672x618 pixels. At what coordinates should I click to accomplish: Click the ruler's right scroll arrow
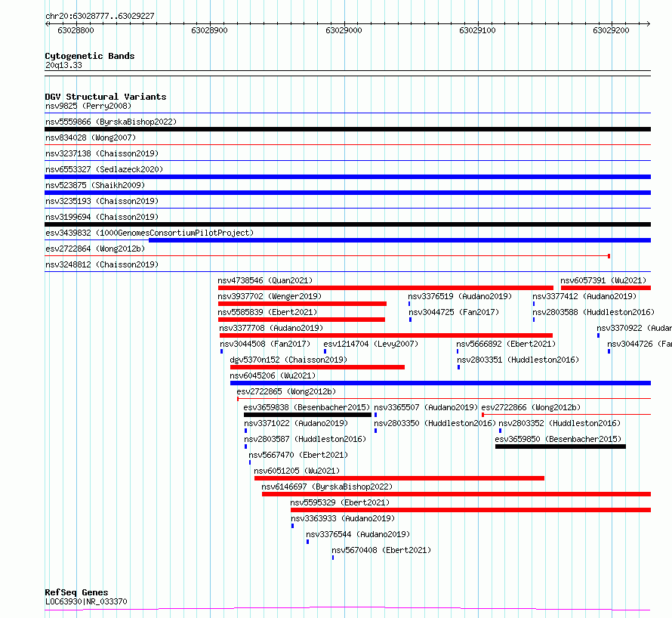[648, 23]
